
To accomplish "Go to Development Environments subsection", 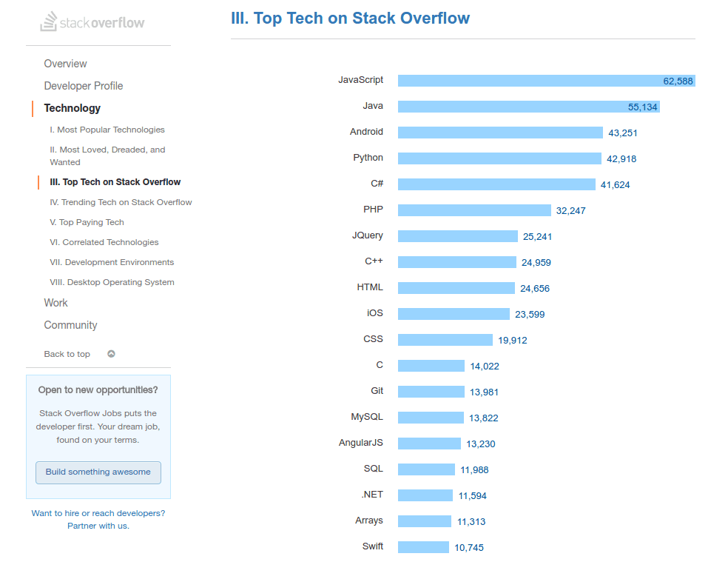I will coord(112,262).
